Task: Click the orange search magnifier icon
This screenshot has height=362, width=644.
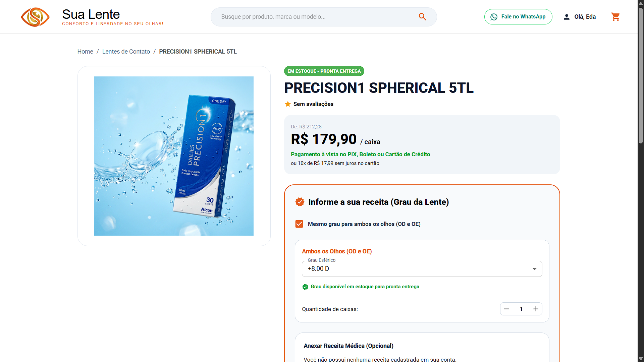Action: 422,17
